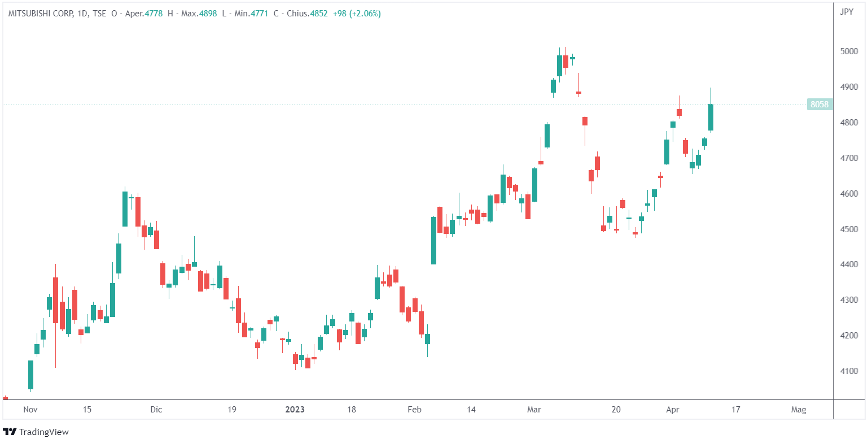
Task: Select the 4100 price axis label
Action: pyautogui.click(x=849, y=371)
